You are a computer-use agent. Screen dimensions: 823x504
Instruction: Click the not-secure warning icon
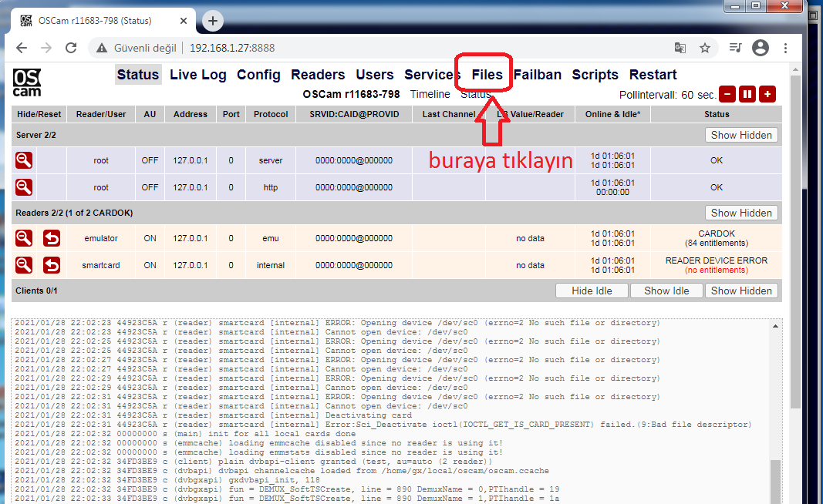pos(101,48)
